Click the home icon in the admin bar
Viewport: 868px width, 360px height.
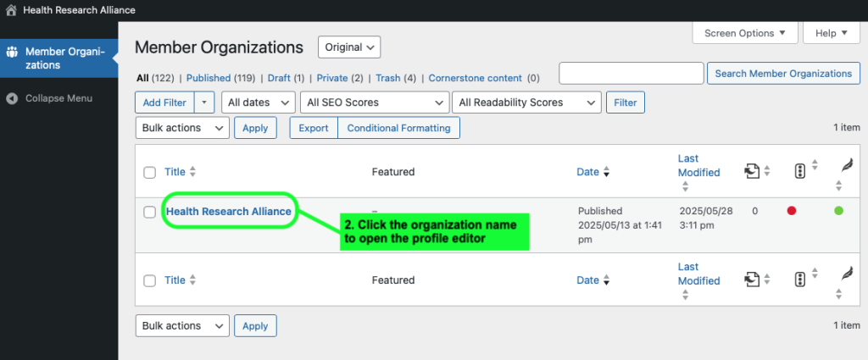click(10, 10)
